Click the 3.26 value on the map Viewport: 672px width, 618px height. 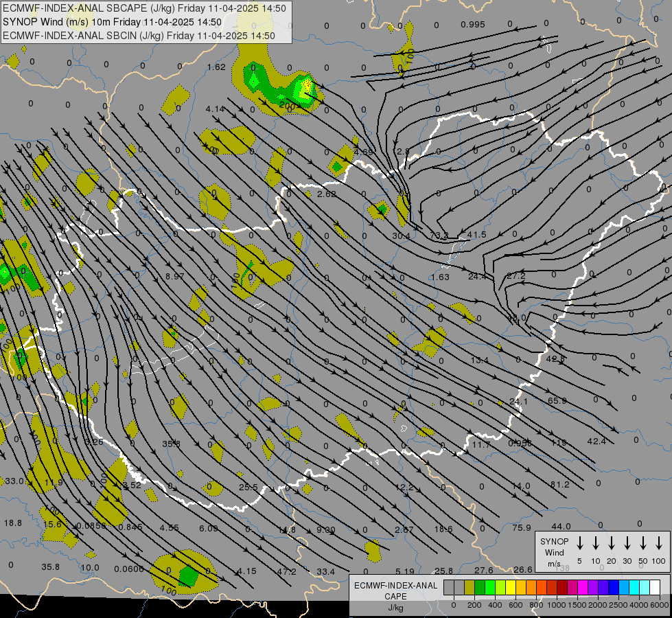(94, 442)
